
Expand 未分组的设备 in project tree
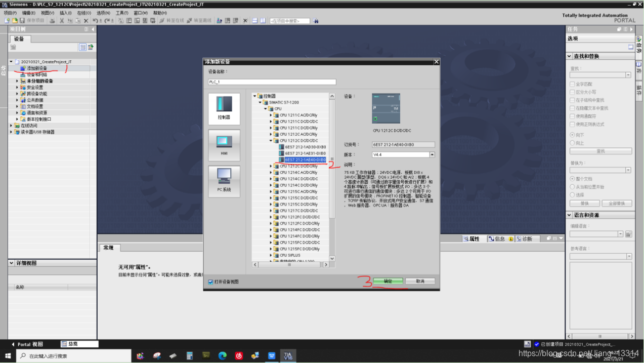17,81
